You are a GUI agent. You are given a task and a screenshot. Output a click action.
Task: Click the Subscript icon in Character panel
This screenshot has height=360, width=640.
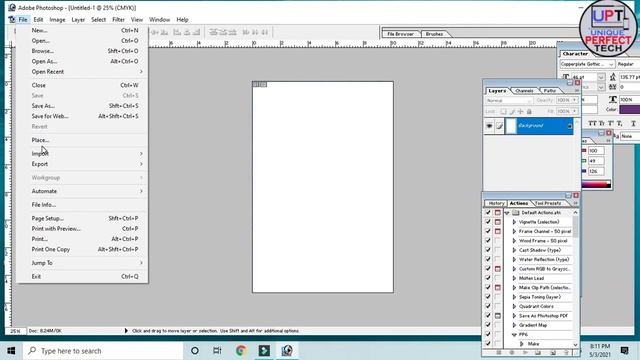click(620, 123)
